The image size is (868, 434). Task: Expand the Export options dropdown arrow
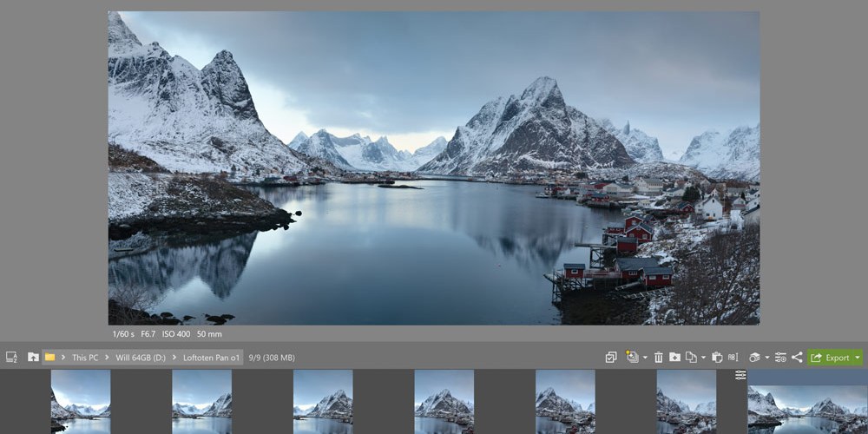coord(858,358)
